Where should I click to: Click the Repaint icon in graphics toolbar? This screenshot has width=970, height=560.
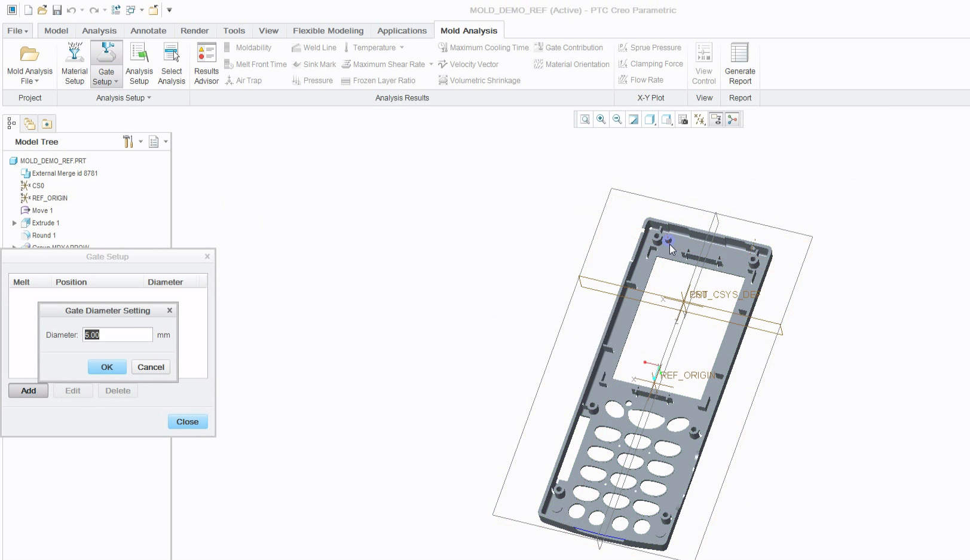tap(634, 120)
